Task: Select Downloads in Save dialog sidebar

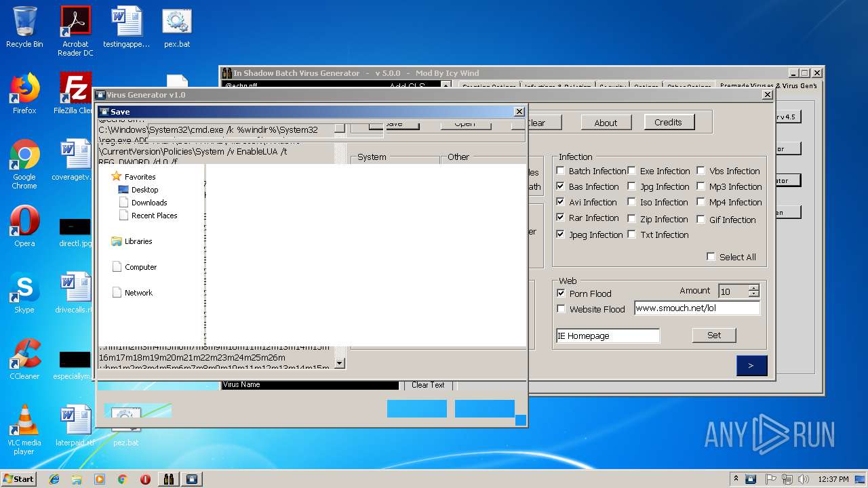Action: click(x=143, y=202)
